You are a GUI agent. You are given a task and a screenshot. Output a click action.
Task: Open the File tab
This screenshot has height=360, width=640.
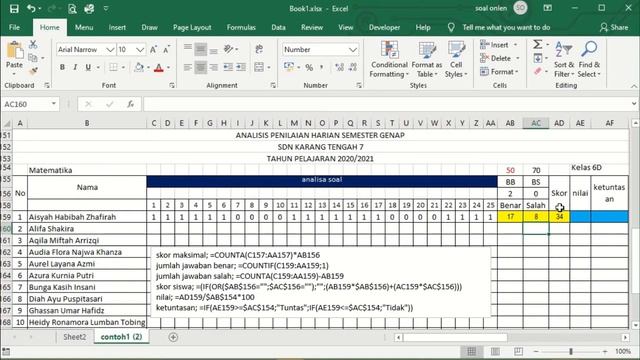pyautogui.click(x=14, y=27)
